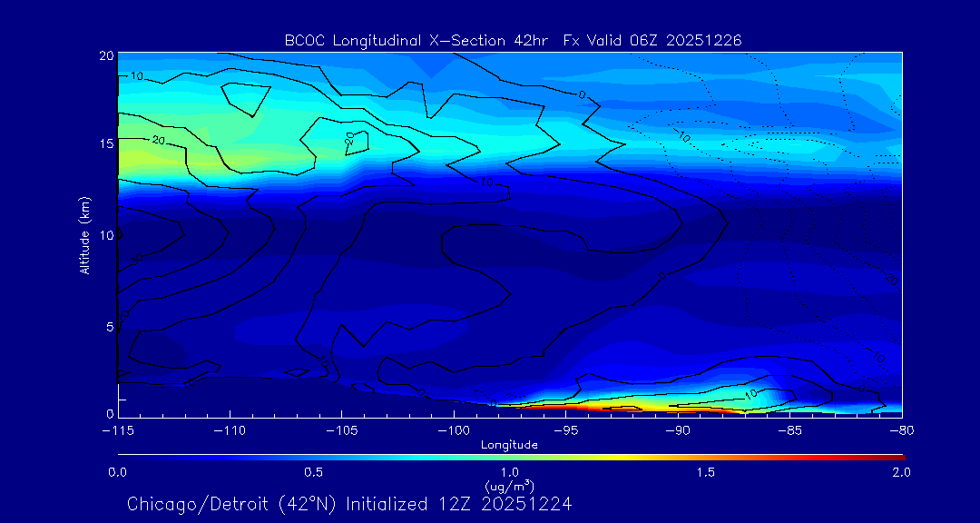Click the '(ug/m³)' units label
This screenshot has width=980, height=523.
[510, 486]
